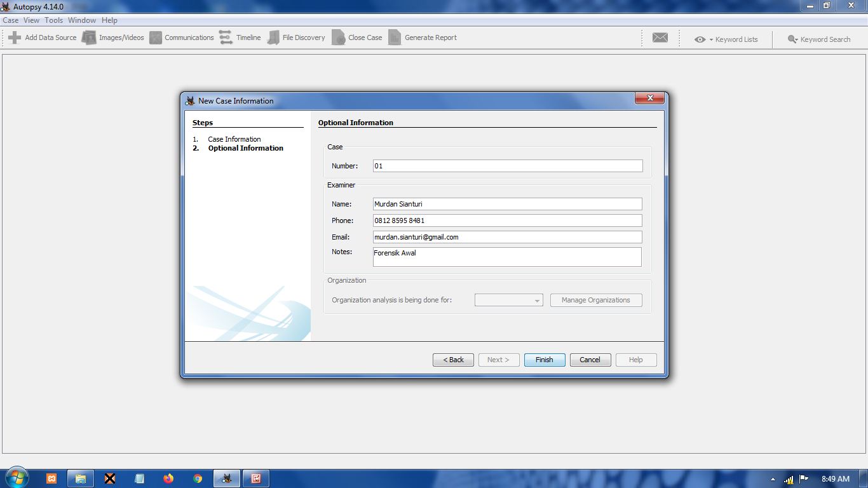The height and width of the screenshot is (488, 868).
Task: Open the Keyword Search dropdown
Action: 818,39
